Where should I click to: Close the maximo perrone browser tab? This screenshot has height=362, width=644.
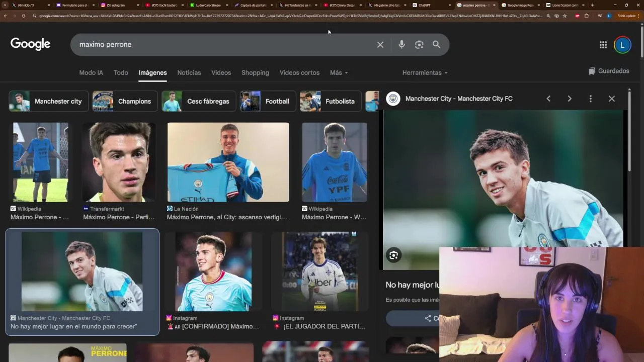[494, 5]
